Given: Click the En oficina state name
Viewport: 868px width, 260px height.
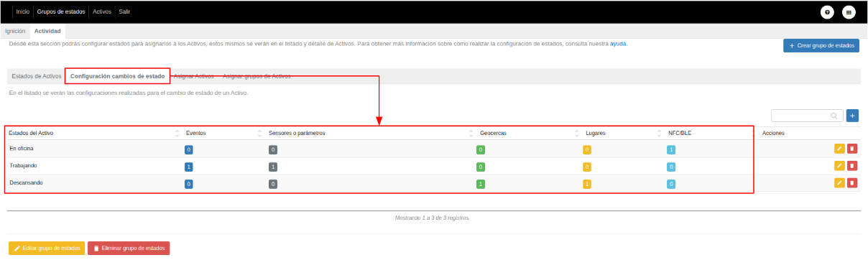Looking at the screenshot, I should (22, 148).
